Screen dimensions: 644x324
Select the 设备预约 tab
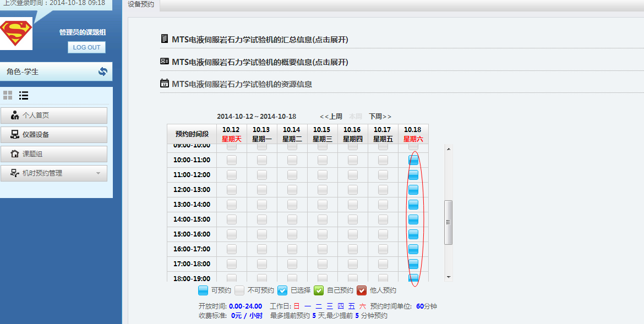tap(141, 4)
